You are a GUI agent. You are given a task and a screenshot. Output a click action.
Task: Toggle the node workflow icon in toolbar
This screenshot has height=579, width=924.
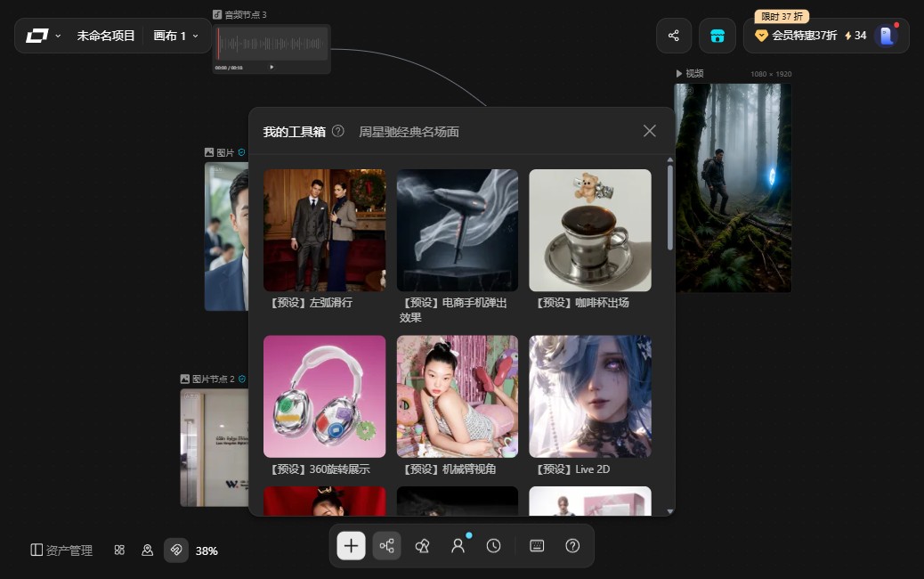(387, 545)
